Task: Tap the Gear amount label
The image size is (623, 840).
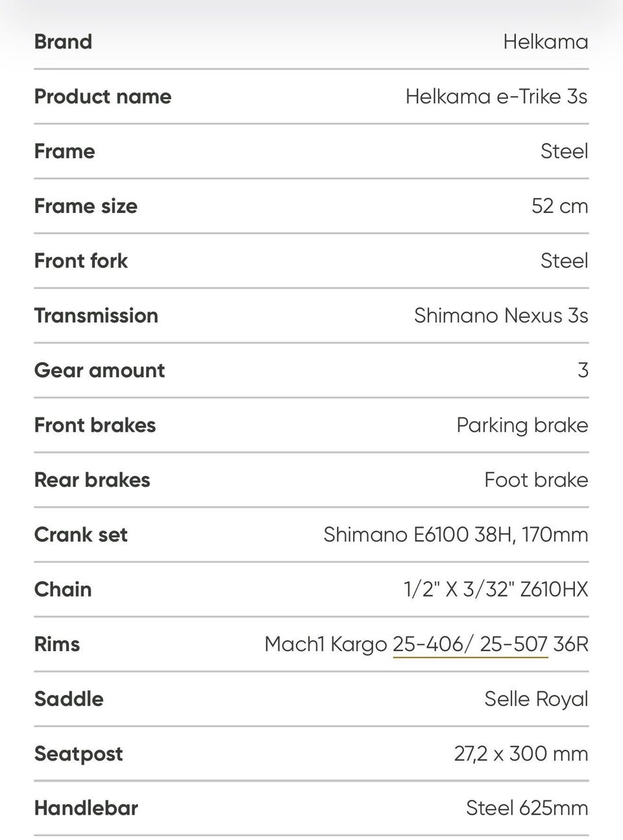Action: pyautogui.click(x=99, y=370)
